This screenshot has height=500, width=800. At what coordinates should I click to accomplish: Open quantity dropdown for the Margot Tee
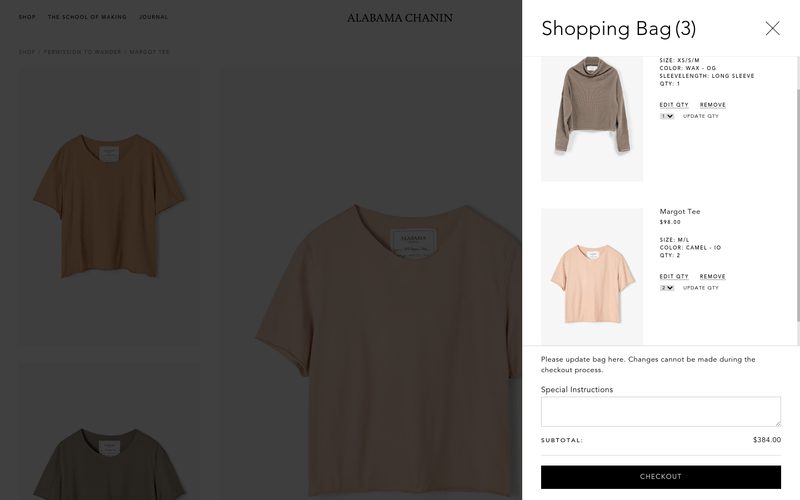click(x=667, y=288)
